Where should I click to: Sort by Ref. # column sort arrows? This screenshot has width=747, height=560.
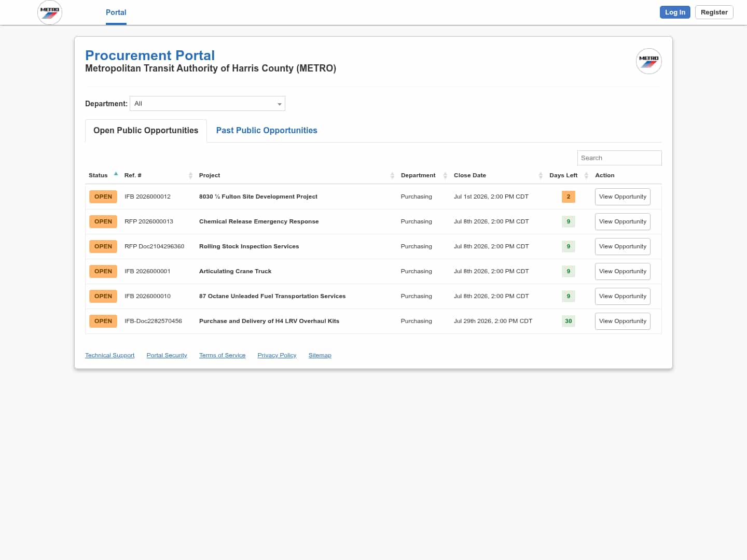pos(190,176)
